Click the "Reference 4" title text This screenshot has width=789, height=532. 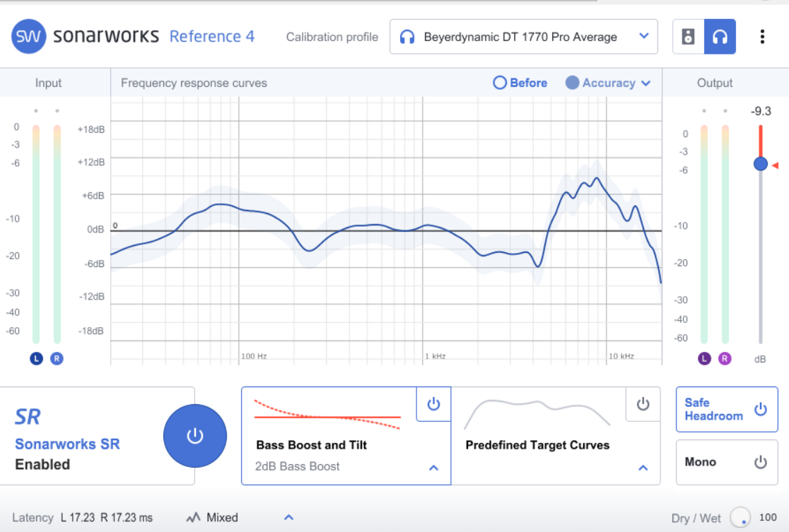click(x=212, y=36)
